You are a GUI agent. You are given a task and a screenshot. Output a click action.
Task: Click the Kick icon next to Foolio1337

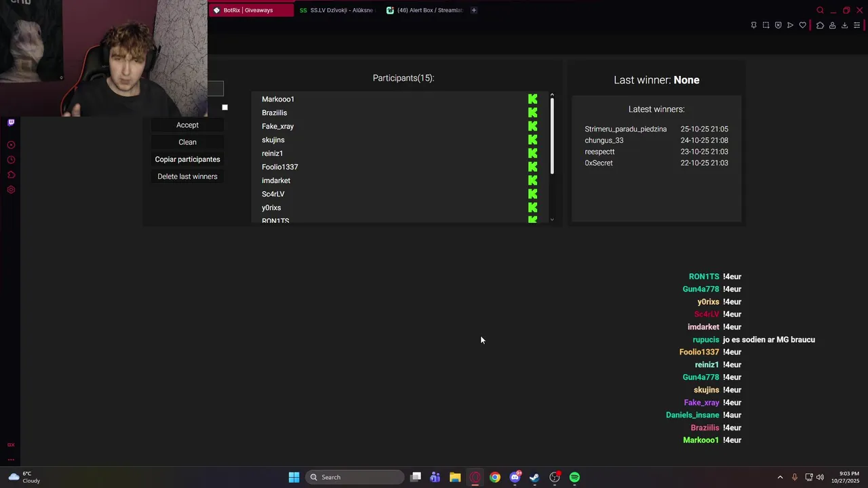coord(533,167)
